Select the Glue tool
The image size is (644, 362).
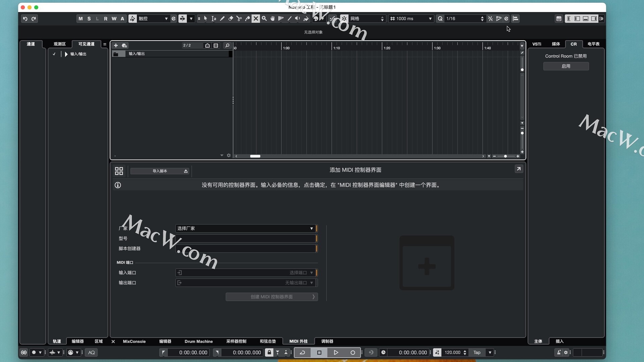(x=248, y=19)
